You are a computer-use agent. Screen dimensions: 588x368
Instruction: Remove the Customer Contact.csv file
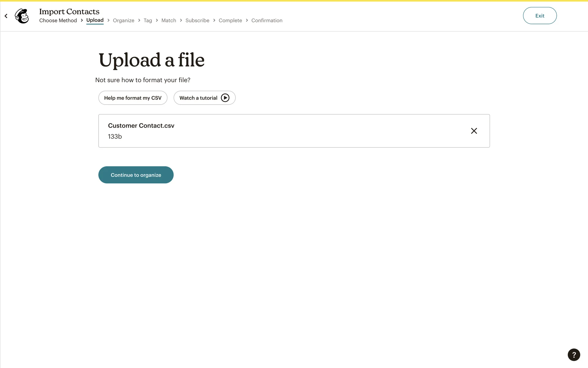click(x=474, y=131)
